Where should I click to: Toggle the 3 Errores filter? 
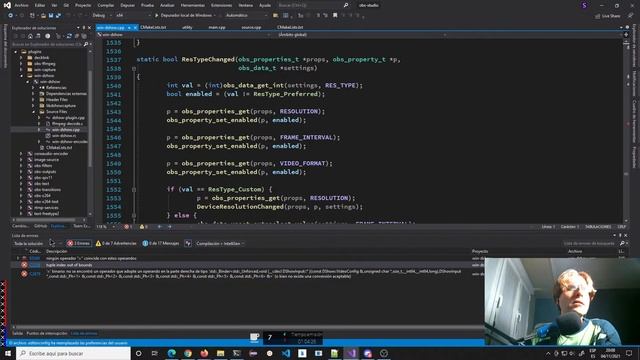point(79,243)
